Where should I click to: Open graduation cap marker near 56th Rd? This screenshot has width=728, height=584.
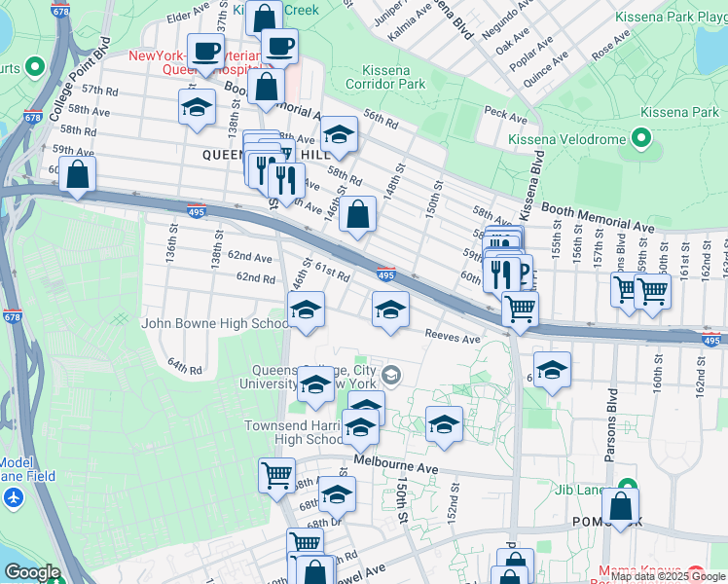(x=339, y=137)
